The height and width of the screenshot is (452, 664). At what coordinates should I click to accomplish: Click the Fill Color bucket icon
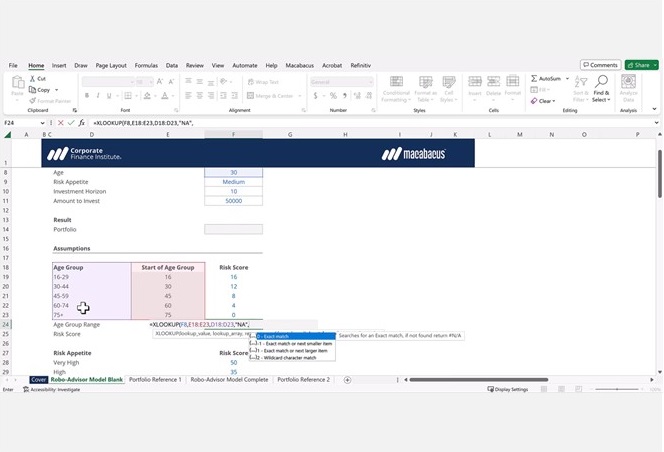point(147,96)
